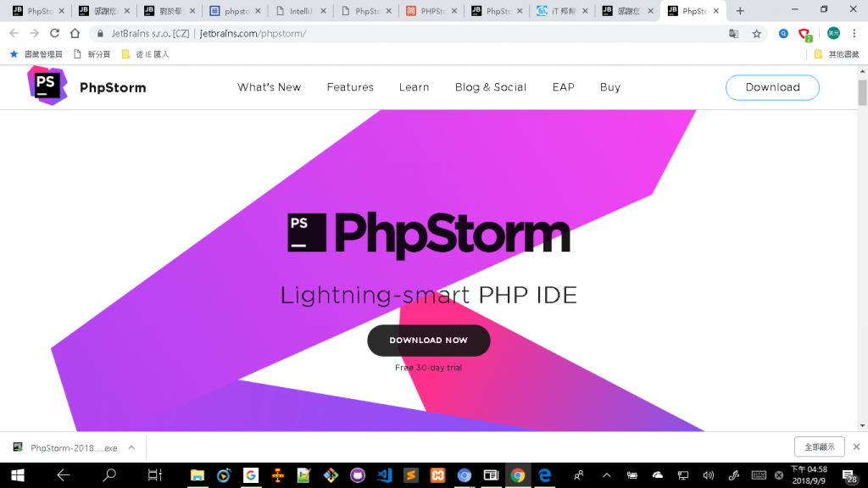Open the People icon in the taskbar
Screen dimensions: 868x488
(x=578, y=475)
